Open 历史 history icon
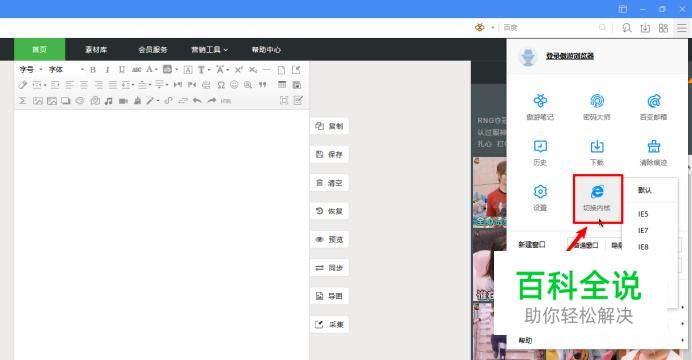 pyautogui.click(x=540, y=152)
